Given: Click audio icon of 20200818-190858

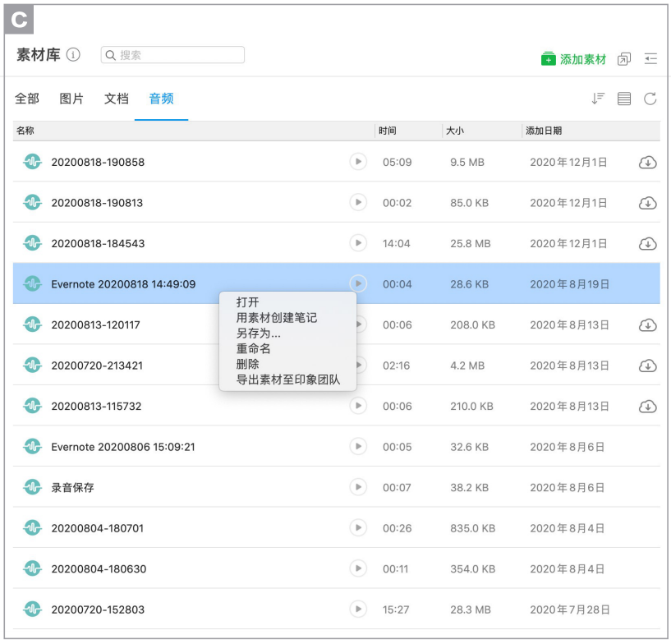Looking at the screenshot, I should (33, 162).
